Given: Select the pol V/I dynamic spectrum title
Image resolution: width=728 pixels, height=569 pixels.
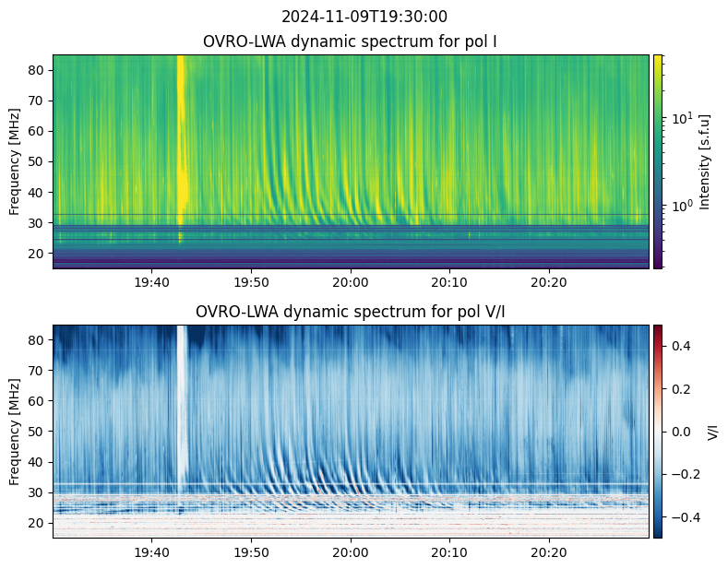Looking at the screenshot, I should click(351, 311).
